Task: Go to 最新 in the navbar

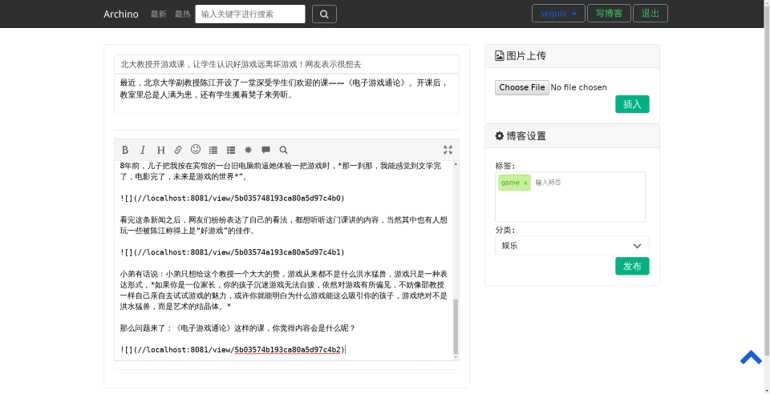Action: click(158, 14)
